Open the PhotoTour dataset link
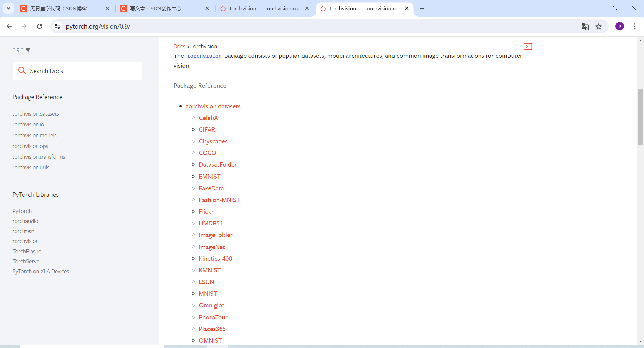The width and height of the screenshot is (644, 348). (x=213, y=317)
